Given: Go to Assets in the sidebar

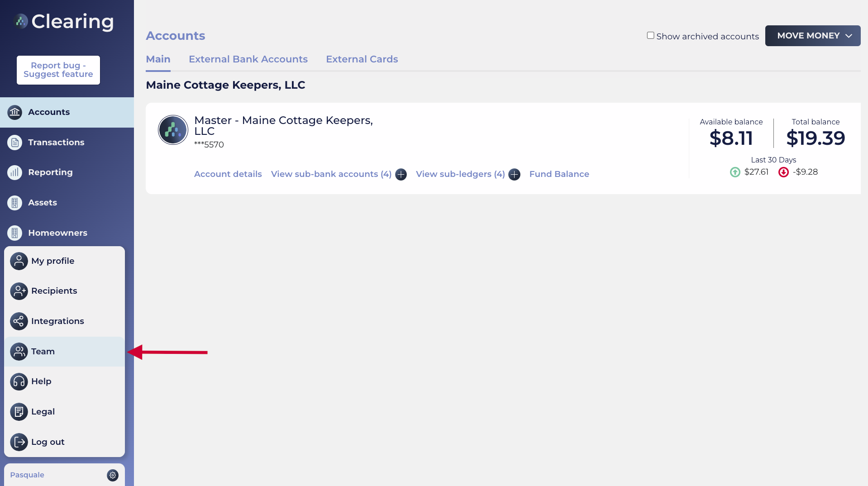Looking at the screenshot, I should tap(67, 203).
